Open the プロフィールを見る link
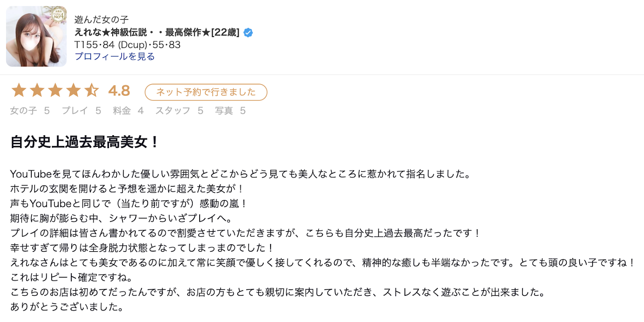 pos(115,56)
